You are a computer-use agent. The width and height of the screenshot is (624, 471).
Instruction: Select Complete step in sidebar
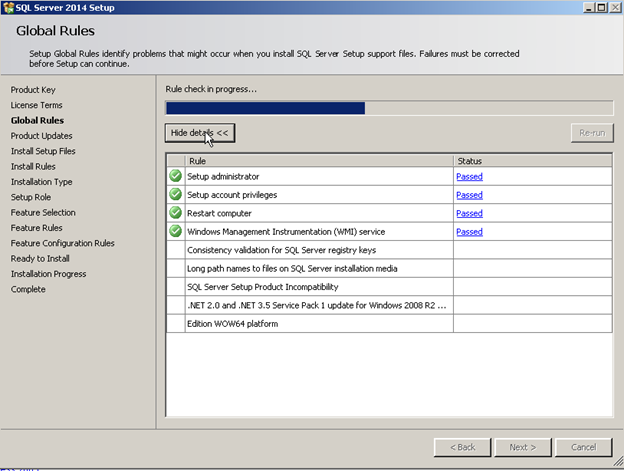pos(28,290)
